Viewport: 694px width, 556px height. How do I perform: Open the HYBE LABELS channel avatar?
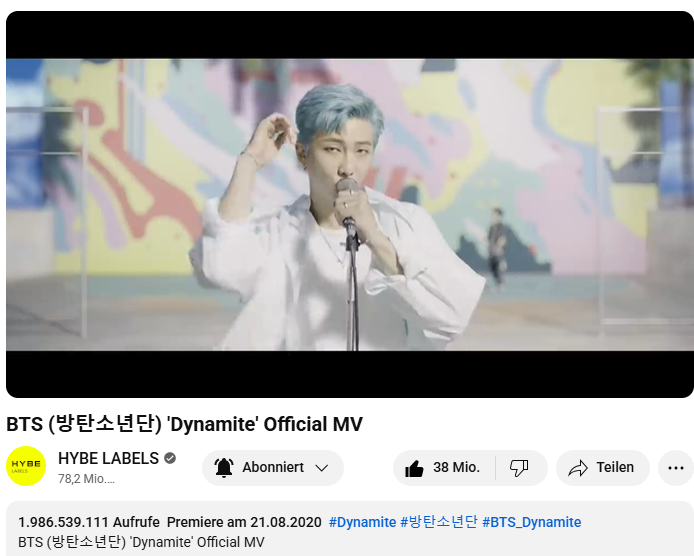coord(26,466)
